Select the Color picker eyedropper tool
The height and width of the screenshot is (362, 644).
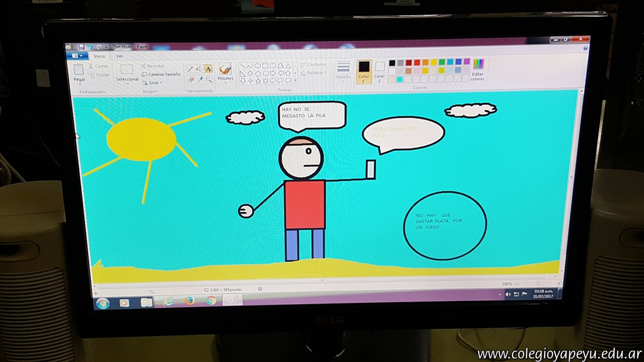(x=199, y=80)
